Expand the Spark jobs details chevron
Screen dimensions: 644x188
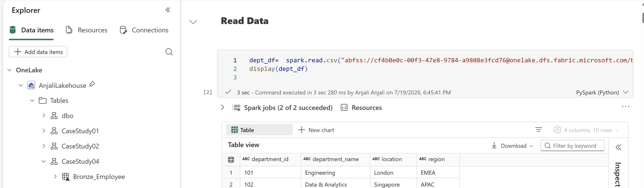click(222, 108)
